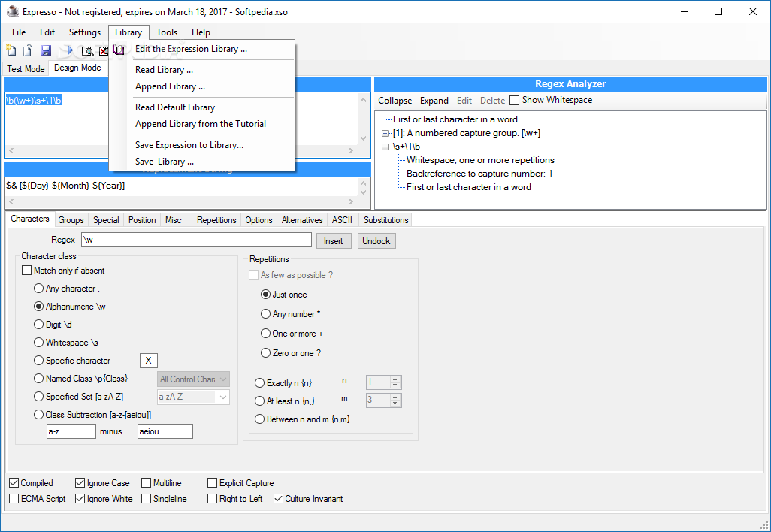Toggle Show Whitespace checkbox

[x=514, y=100]
